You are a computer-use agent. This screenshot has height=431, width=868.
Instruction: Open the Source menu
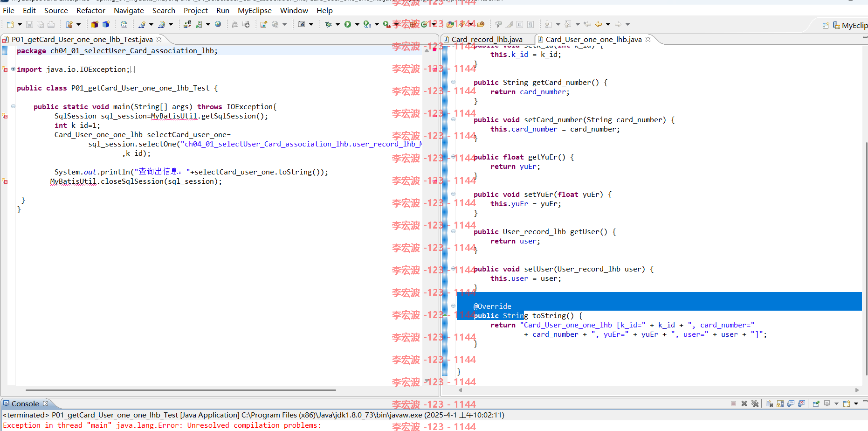pyautogui.click(x=56, y=10)
